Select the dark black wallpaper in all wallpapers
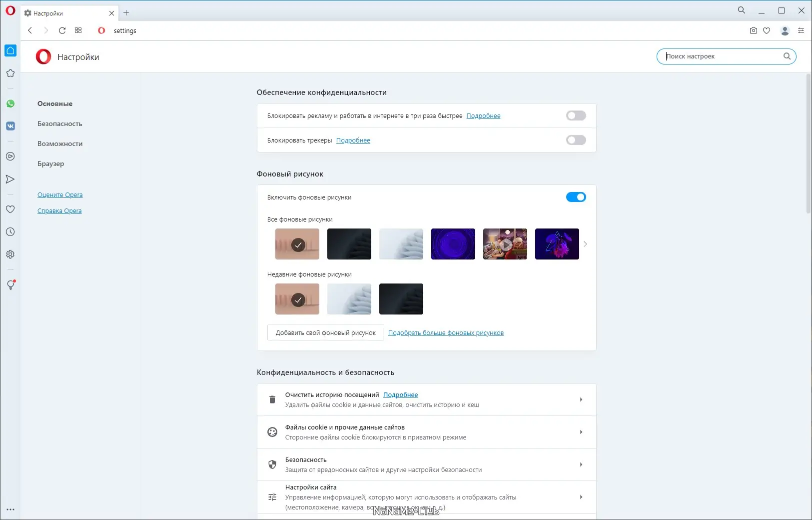This screenshot has width=812, height=520. coord(349,244)
